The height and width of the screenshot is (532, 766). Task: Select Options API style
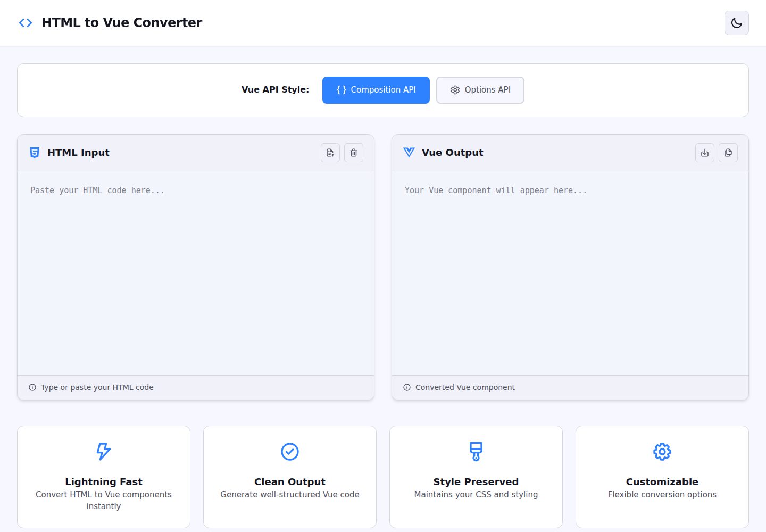(x=480, y=90)
